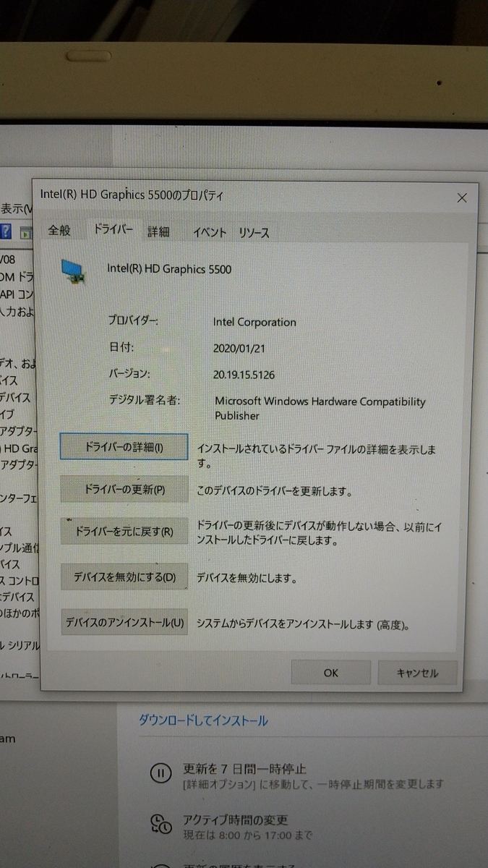Screen dimensions: 488x868
Task: Switch to the 全般 tab
Action: (x=59, y=230)
